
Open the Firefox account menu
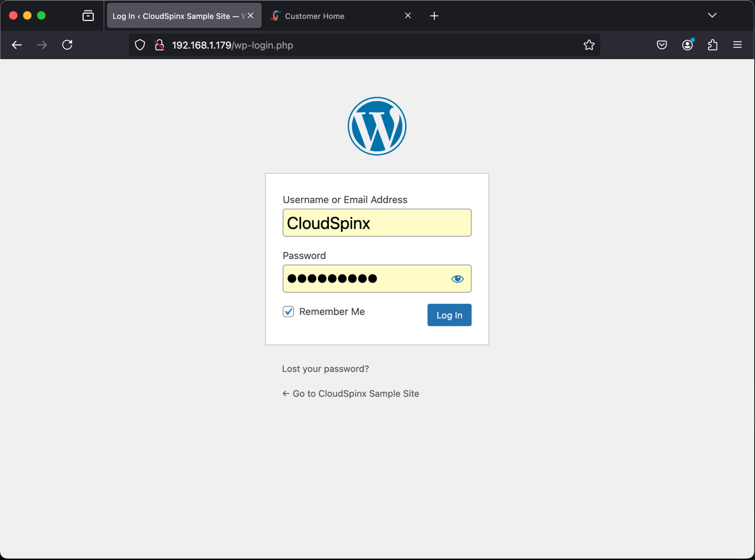coord(687,45)
